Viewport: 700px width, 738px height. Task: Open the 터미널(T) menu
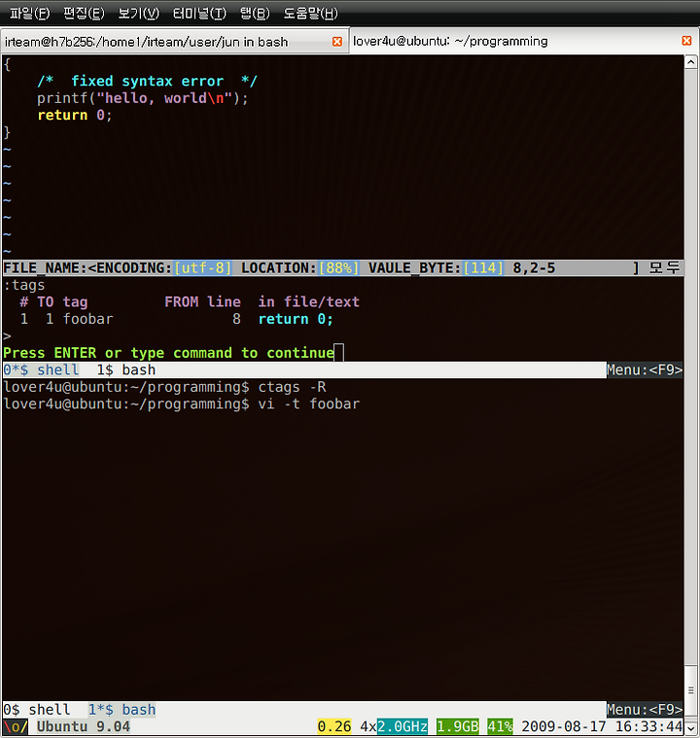[199, 14]
